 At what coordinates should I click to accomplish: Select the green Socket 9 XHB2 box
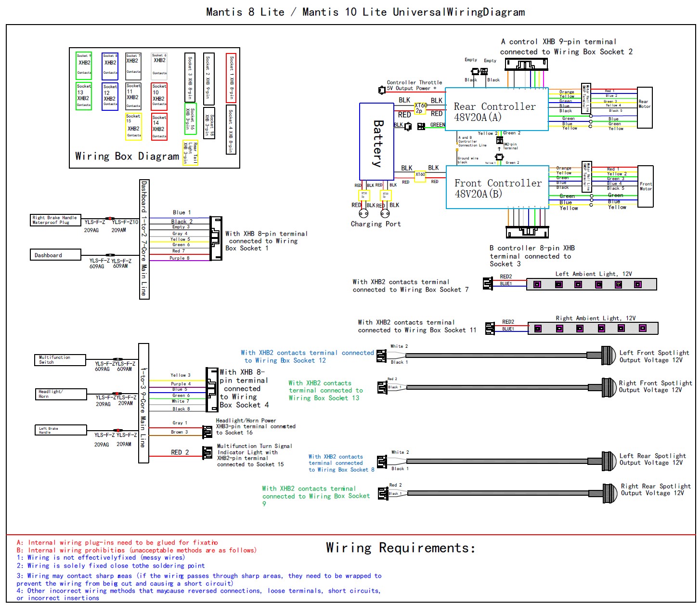(84, 66)
